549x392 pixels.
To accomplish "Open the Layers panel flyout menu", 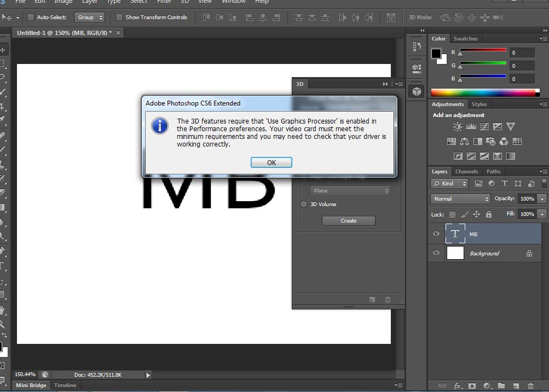I will tap(544, 171).
